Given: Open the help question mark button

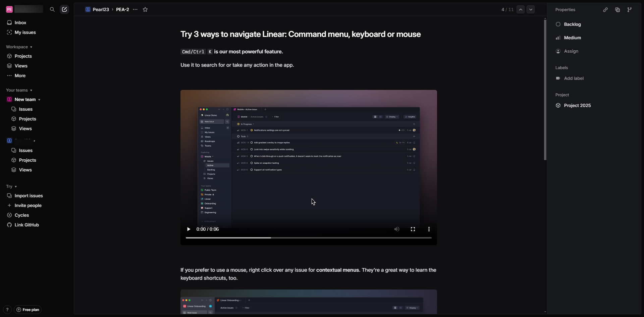Looking at the screenshot, I should pos(7,310).
